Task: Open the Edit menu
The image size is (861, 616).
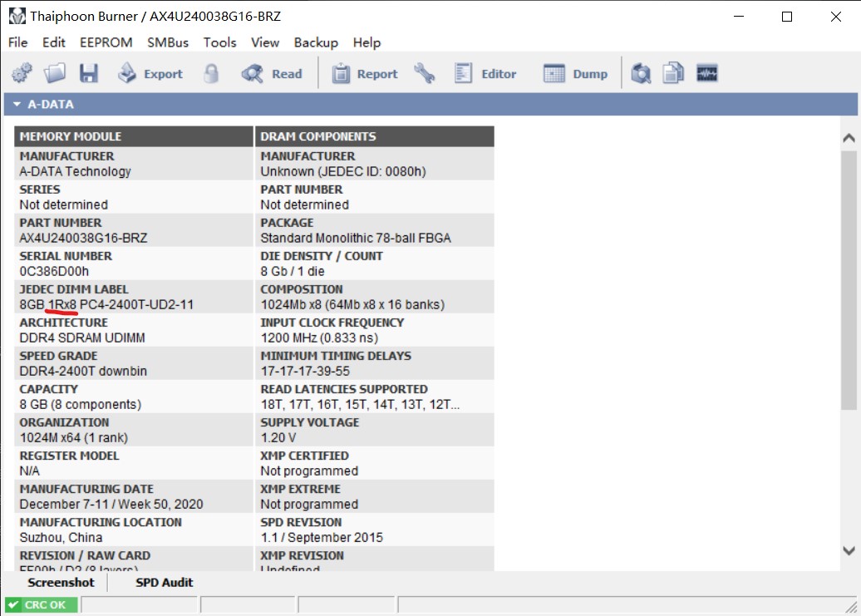Action: click(54, 42)
